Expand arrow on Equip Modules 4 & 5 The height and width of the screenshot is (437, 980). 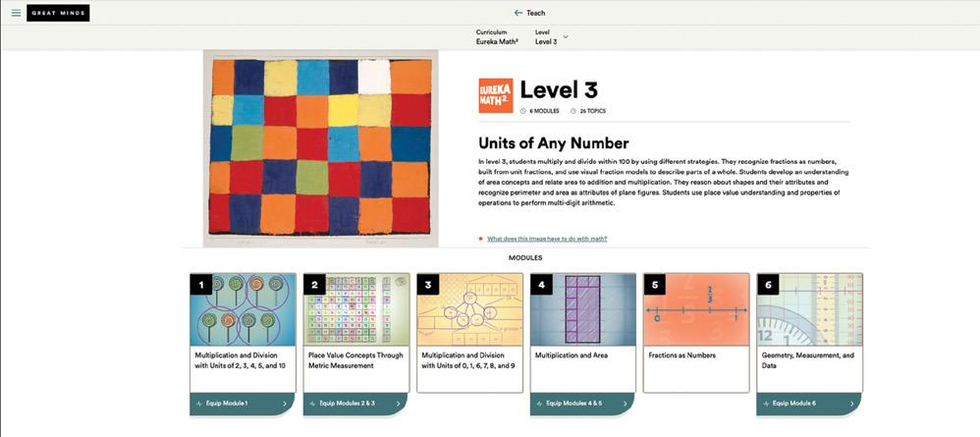click(625, 404)
